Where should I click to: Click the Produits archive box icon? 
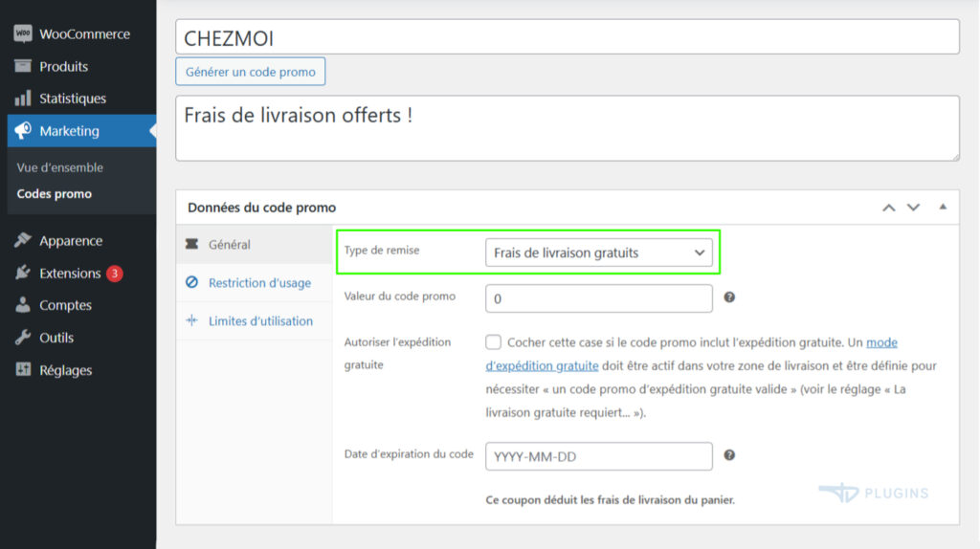23,67
